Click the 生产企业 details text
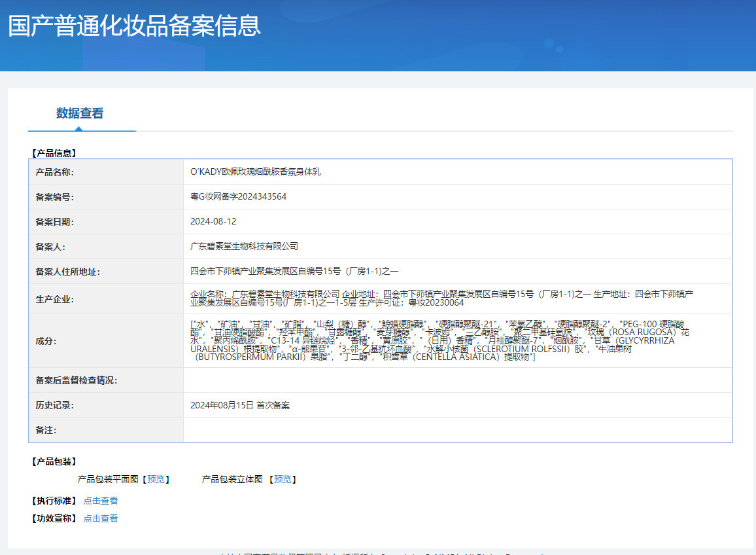This screenshot has height=555, width=756. click(x=442, y=298)
